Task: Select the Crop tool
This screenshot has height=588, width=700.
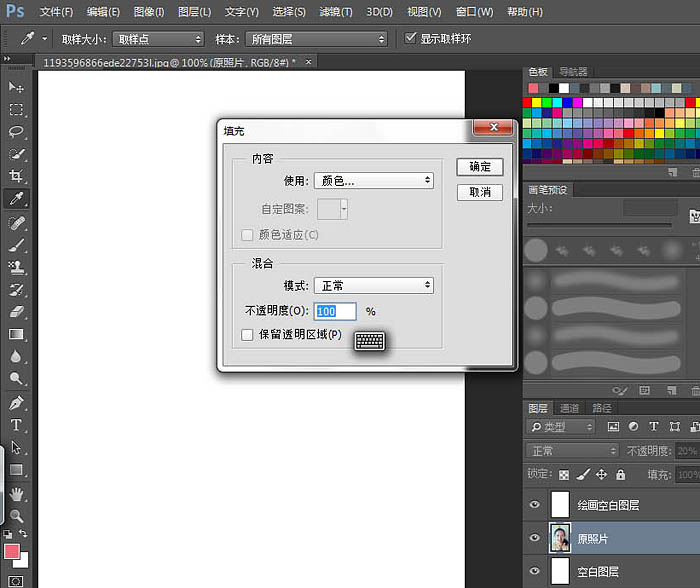Action: [x=16, y=176]
